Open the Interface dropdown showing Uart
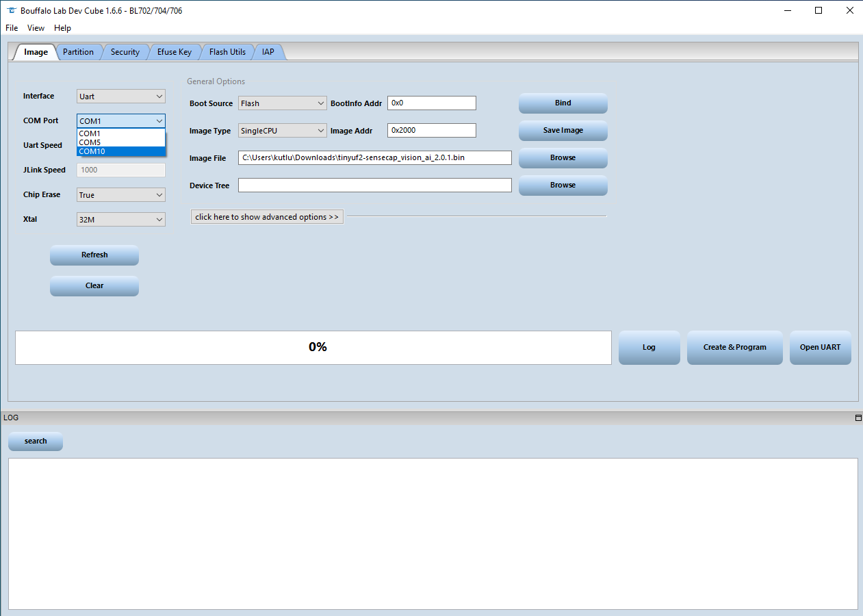Screen dimensions: 863x616 (x=121, y=97)
